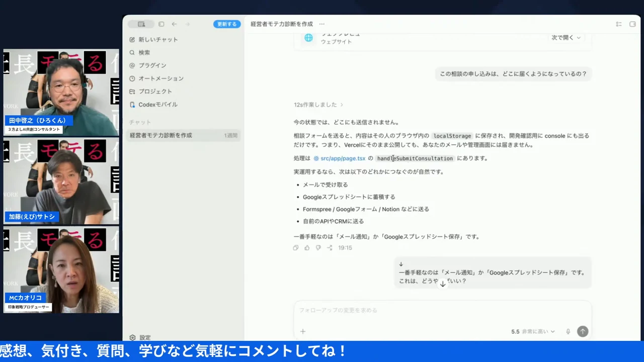Focus the フォローアップの変更を求める input
This screenshot has width=644, height=362.
[x=443, y=310]
